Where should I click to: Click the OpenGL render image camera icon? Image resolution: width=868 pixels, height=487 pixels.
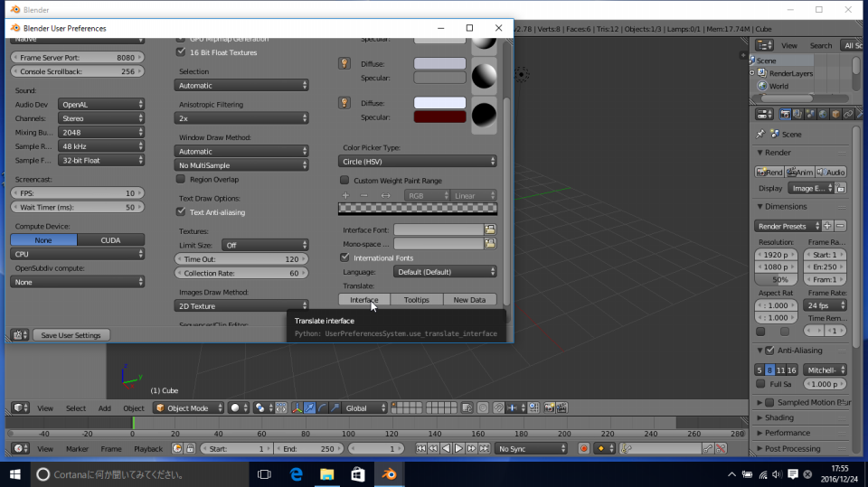pos(549,407)
